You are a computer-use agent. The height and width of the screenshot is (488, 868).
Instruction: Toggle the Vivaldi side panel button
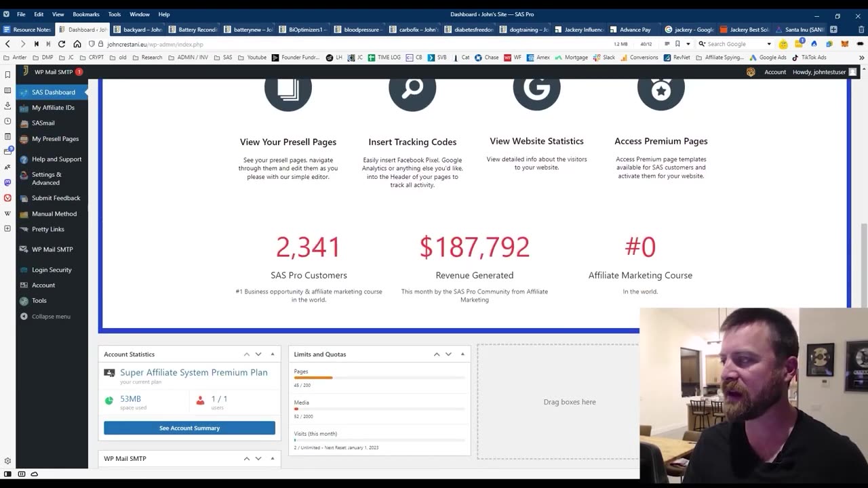point(7,474)
